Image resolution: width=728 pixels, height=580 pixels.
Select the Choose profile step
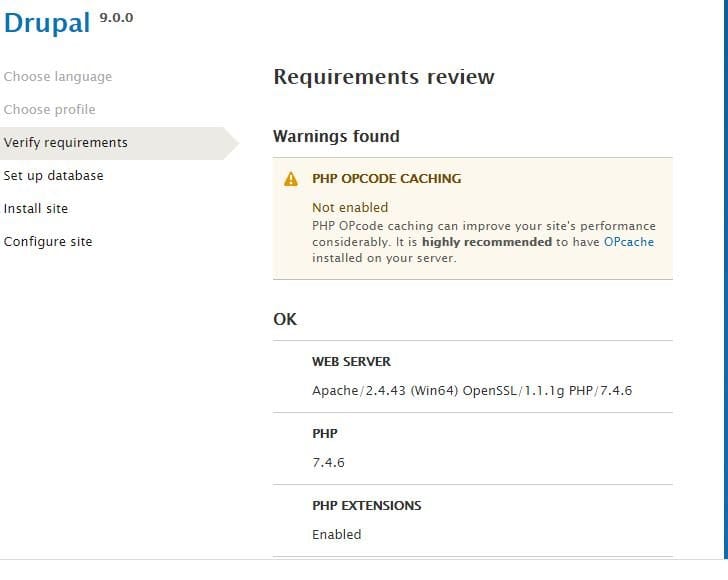coord(50,110)
